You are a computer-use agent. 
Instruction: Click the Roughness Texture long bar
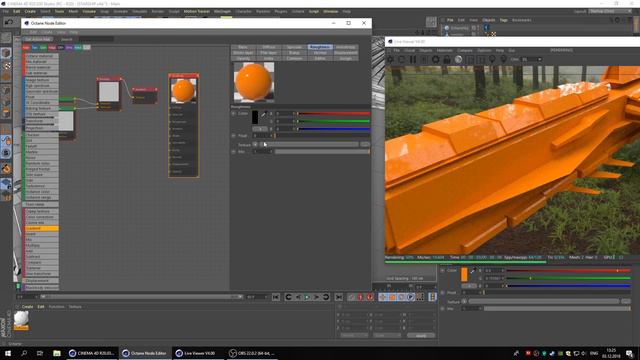309,144
